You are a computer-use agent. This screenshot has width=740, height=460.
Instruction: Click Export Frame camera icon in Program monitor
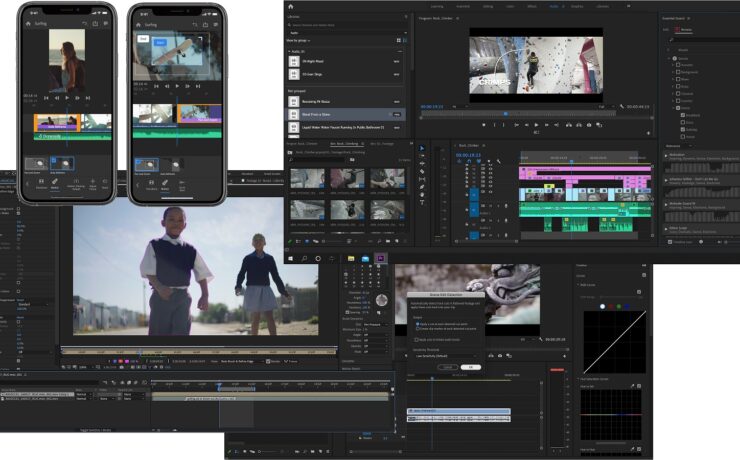(589, 125)
